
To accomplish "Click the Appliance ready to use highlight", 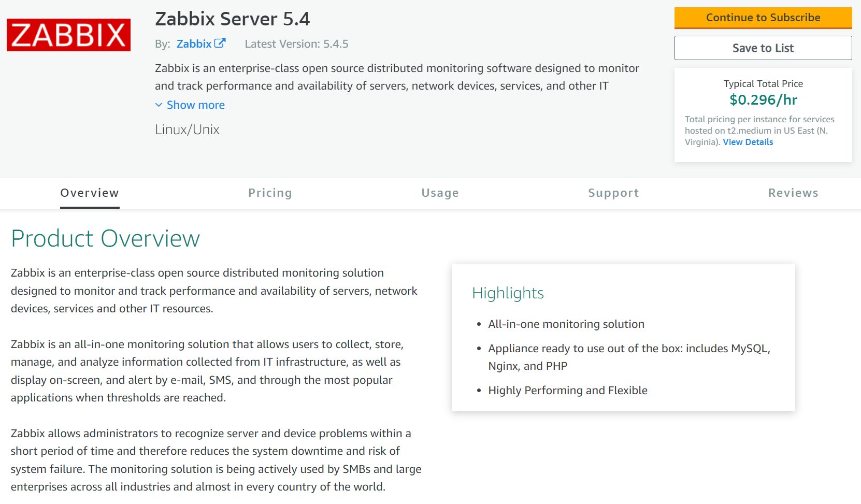I will click(x=629, y=357).
